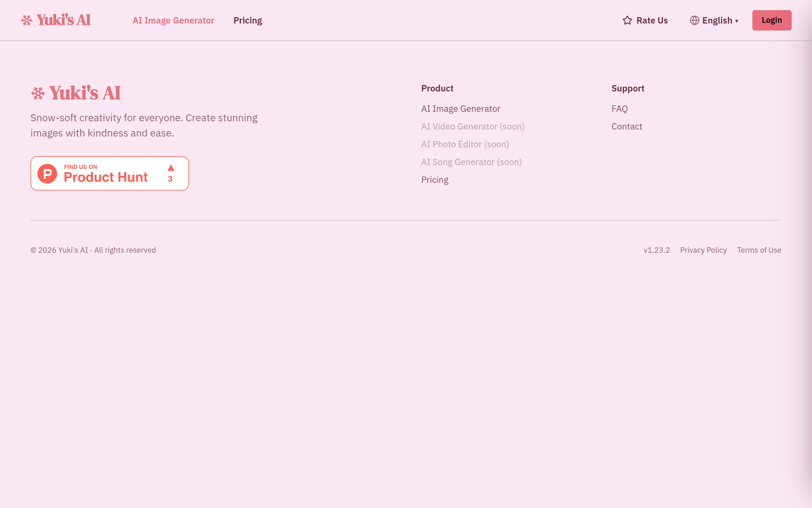Open Pricing in the top navigation
Image resolution: width=812 pixels, height=508 pixels.
point(248,21)
